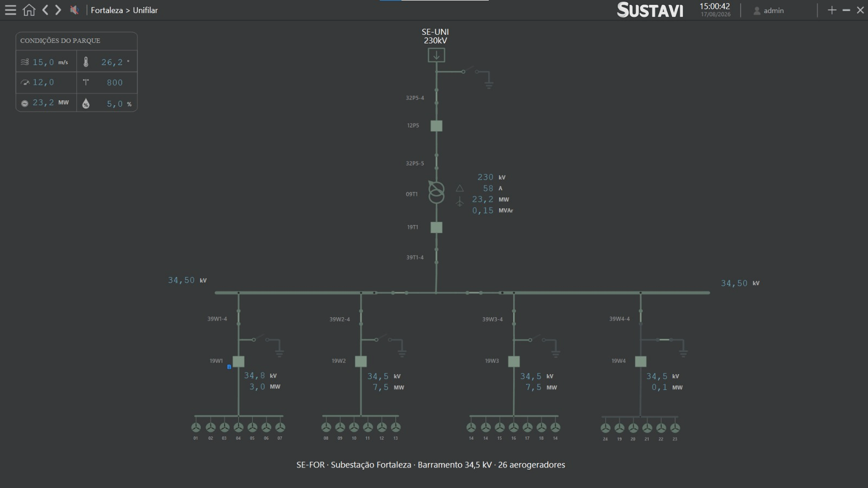Open wind turbine 10
This screenshot has height=488, width=868.
[354, 427]
